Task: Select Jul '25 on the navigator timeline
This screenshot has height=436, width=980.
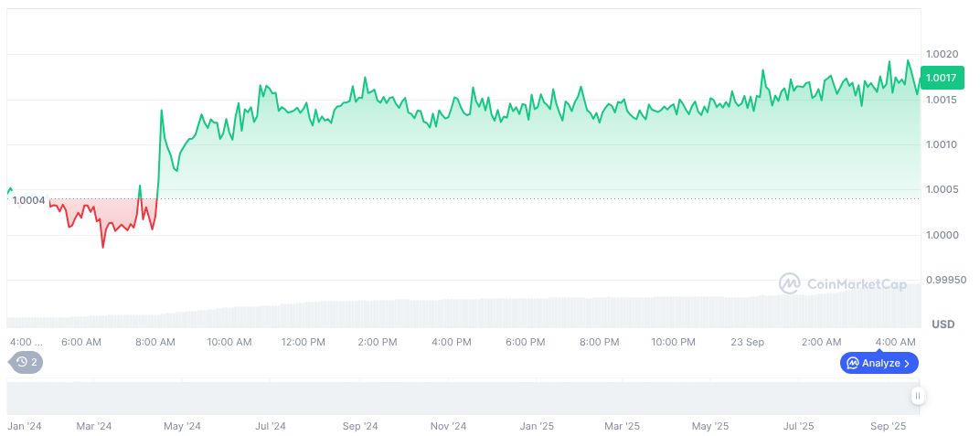Action: pyautogui.click(x=799, y=426)
